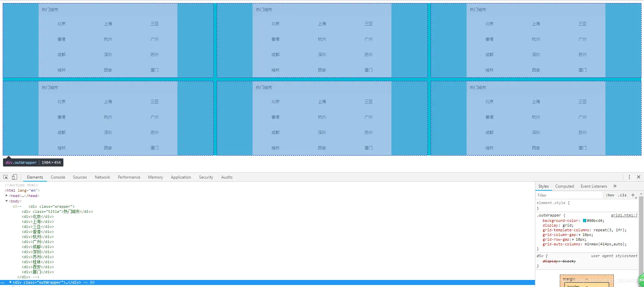The width and height of the screenshot is (644, 287).
Task: Open the Application tab
Action: click(181, 177)
